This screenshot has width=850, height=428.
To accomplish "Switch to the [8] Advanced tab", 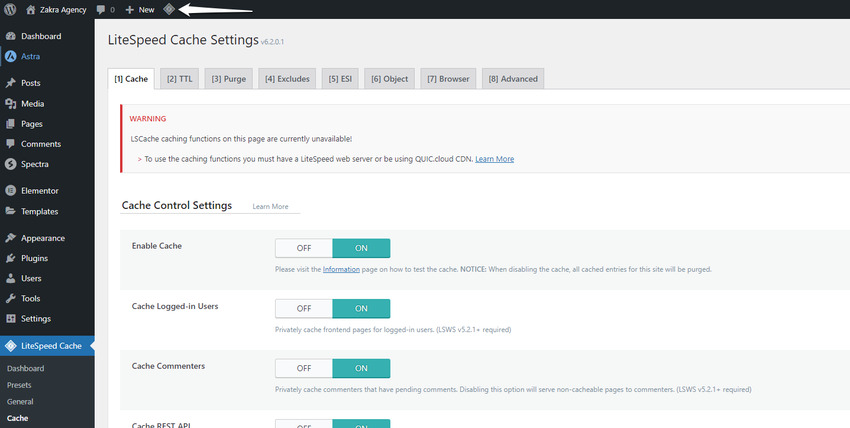I will pyautogui.click(x=514, y=78).
